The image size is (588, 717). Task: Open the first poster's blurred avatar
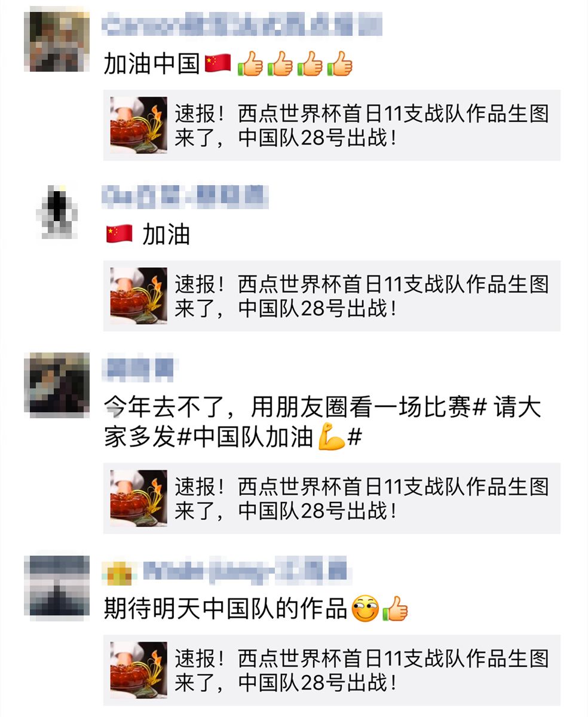pyautogui.click(x=60, y=40)
